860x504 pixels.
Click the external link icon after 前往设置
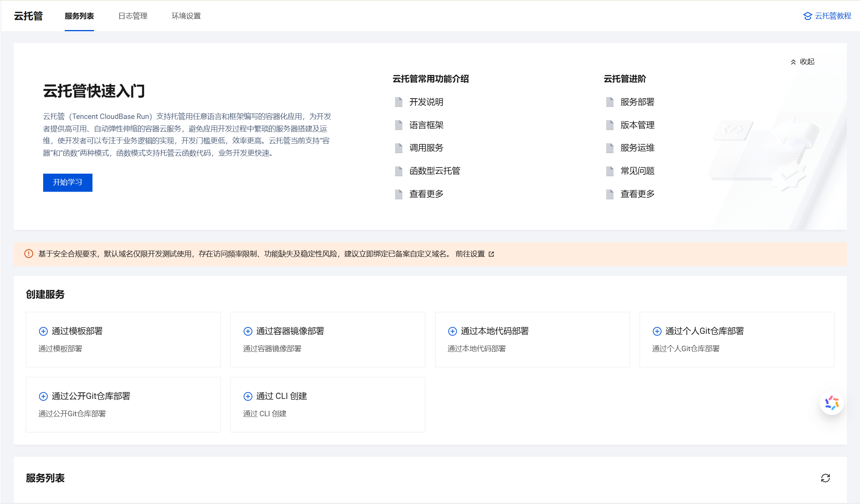491,254
